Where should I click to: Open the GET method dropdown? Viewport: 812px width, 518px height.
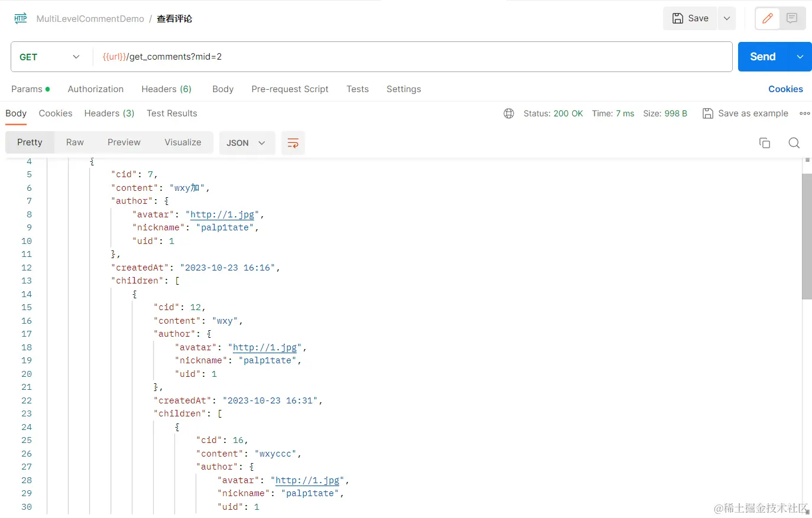[x=50, y=57]
